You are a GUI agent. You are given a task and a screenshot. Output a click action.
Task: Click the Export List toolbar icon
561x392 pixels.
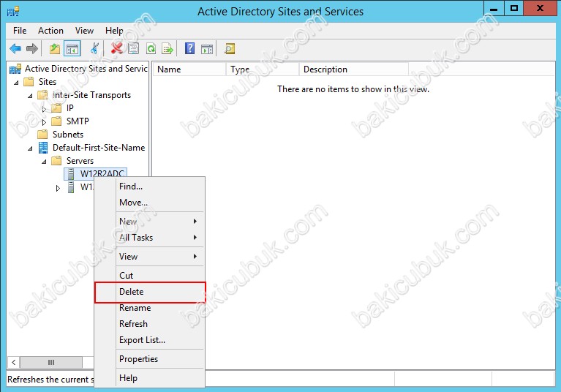pyautogui.click(x=167, y=49)
